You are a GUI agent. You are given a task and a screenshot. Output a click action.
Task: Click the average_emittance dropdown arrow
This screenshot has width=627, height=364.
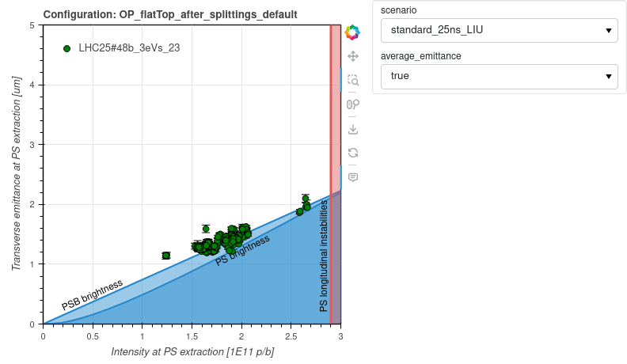pyautogui.click(x=608, y=76)
